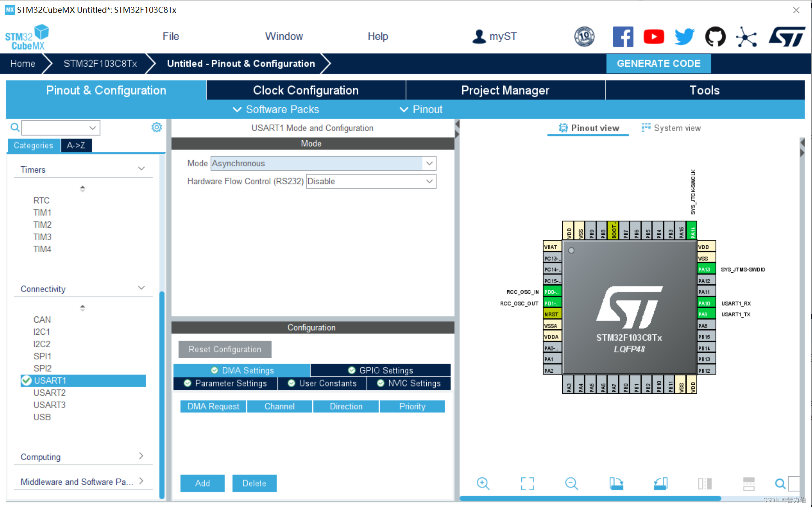Click the green PA9 pin on chip
This screenshot has width=812, height=507.
(706, 314)
